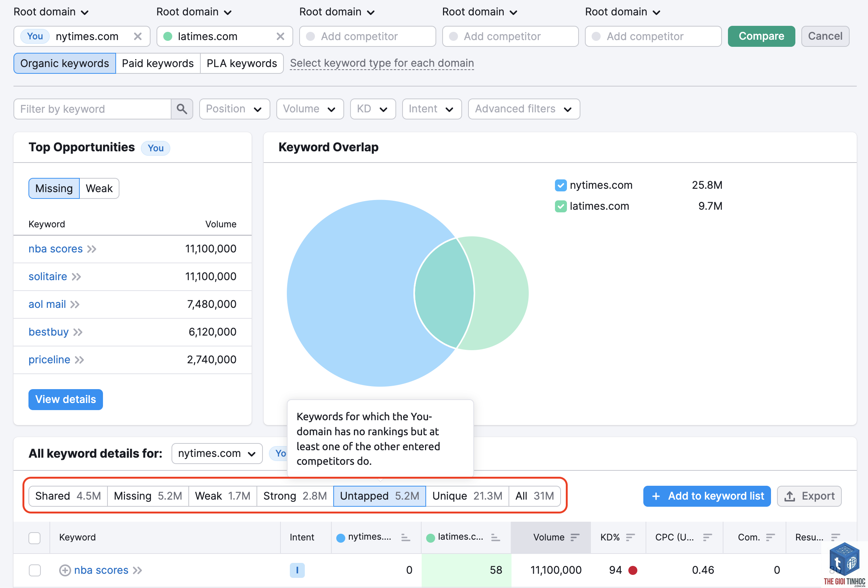The height and width of the screenshot is (588, 868).
Task: Switch to the Missing 5.2M tab
Action: [148, 496]
